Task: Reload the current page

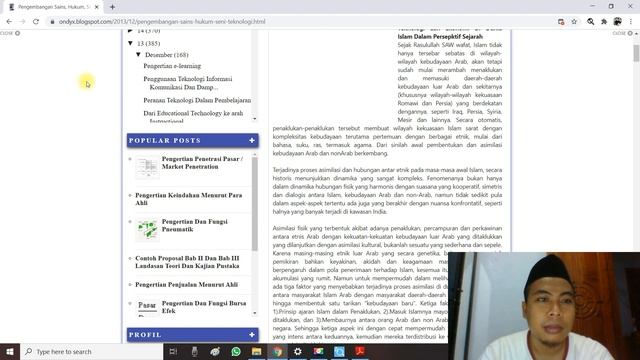Action: [36, 22]
